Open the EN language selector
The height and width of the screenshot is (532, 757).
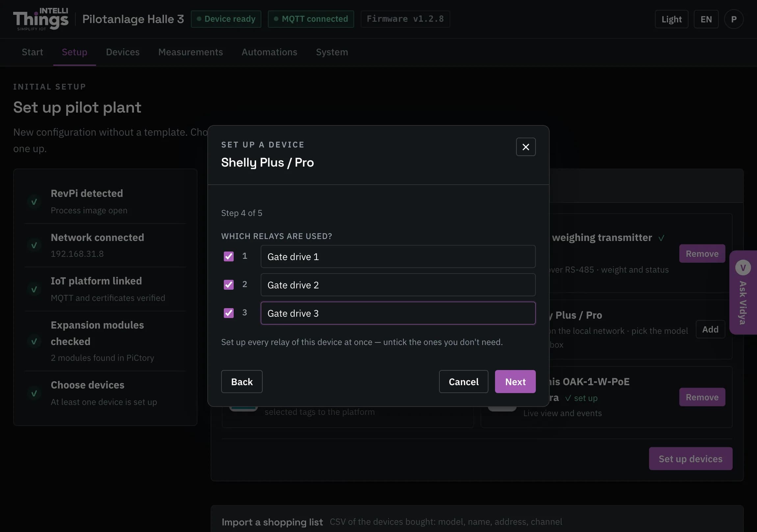[706, 19]
